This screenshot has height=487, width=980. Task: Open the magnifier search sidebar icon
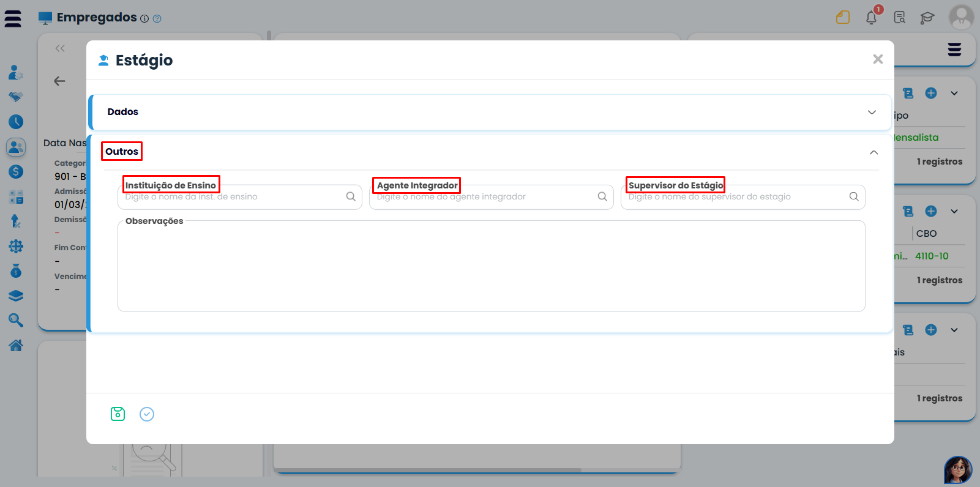16,320
